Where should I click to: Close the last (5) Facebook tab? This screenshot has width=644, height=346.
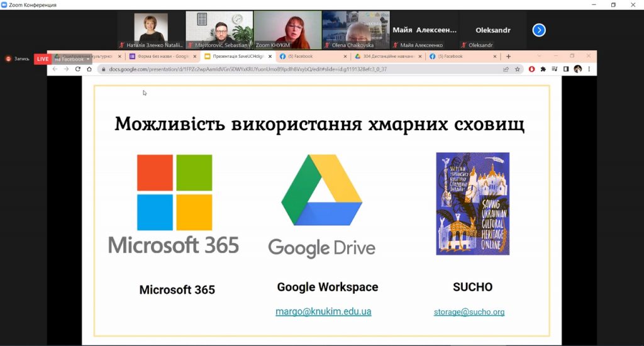pos(494,56)
